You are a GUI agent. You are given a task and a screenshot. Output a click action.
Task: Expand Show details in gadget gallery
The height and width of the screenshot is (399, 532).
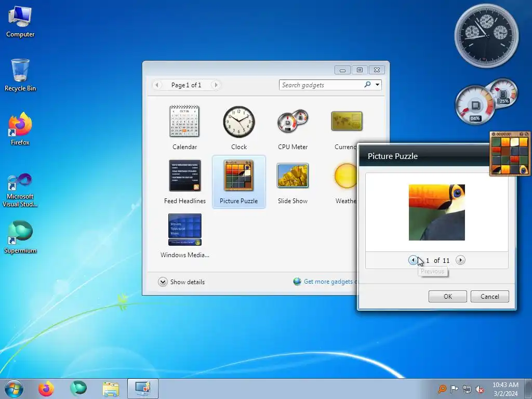181,282
